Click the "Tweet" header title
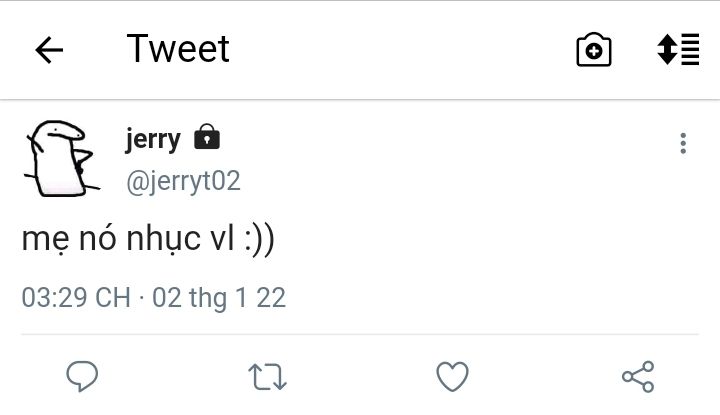Image resolution: width=720 pixels, height=415 pixels. [x=178, y=49]
